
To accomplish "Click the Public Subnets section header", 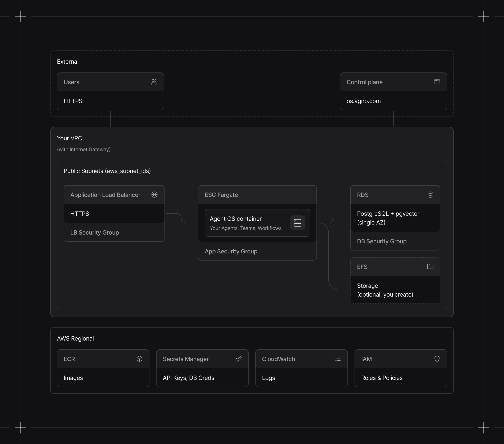I will point(107,171).
